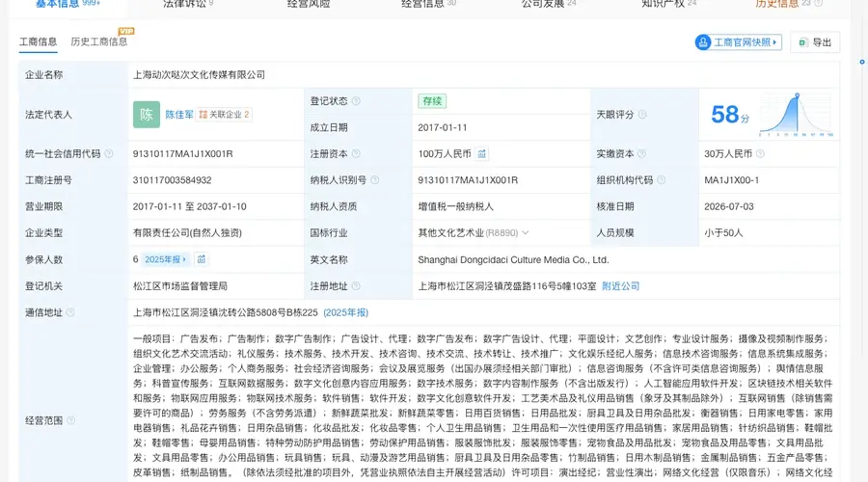This screenshot has width=868, height=482.
Task: Click help icon beside 注册地址
Action: point(356,286)
